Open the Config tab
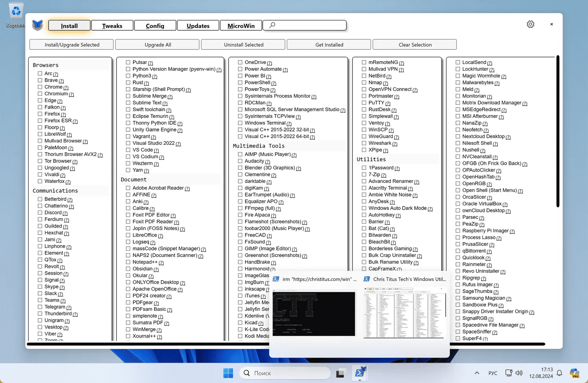 pyautogui.click(x=155, y=26)
